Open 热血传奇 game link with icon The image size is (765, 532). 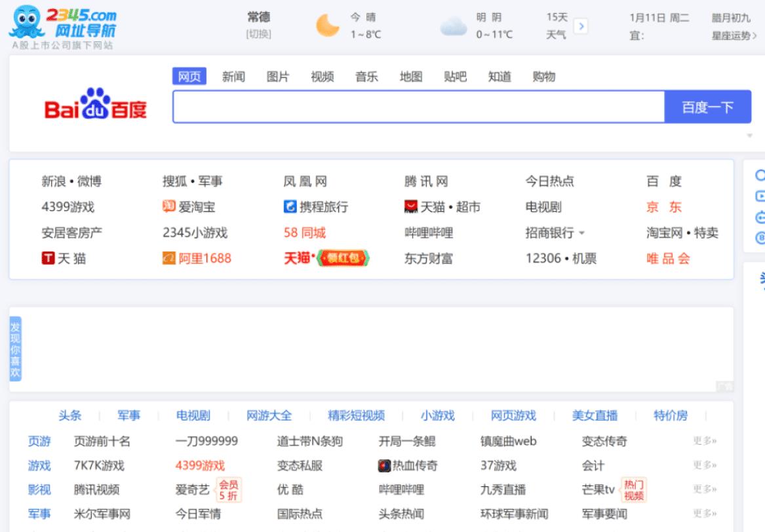point(408,466)
